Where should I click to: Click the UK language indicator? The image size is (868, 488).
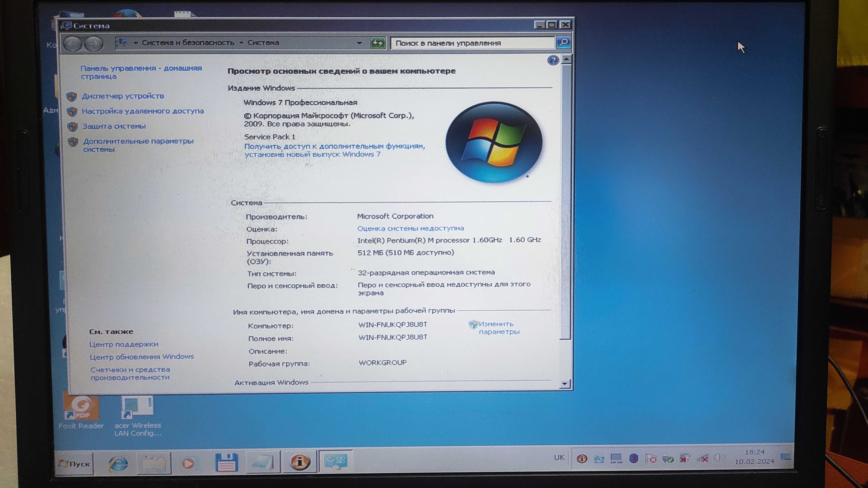pos(559,457)
